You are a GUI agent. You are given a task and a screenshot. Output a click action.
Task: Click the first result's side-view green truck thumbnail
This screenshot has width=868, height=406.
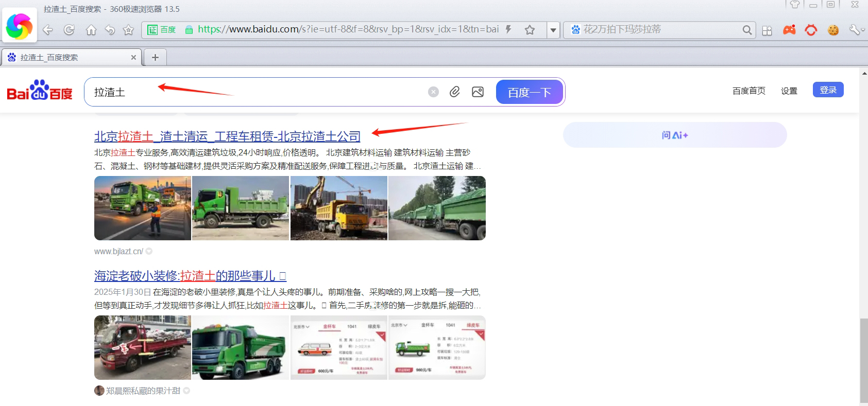pyautogui.click(x=241, y=208)
